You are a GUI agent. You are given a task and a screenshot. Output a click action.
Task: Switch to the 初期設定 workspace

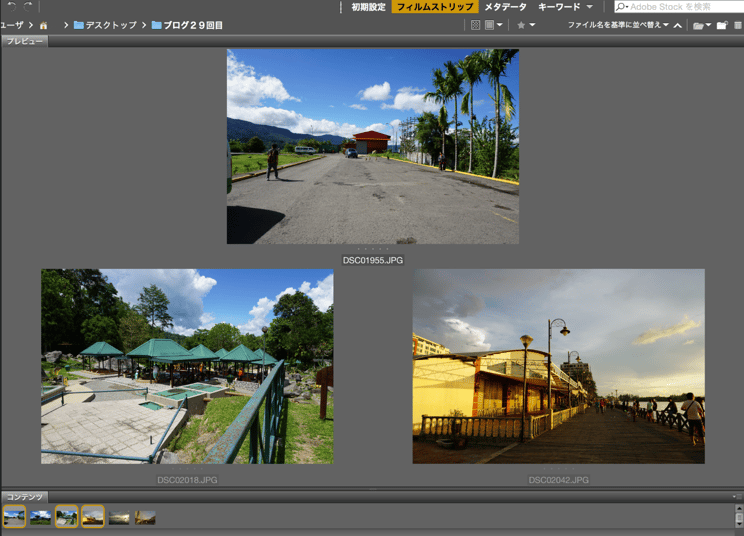pos(368,7)
